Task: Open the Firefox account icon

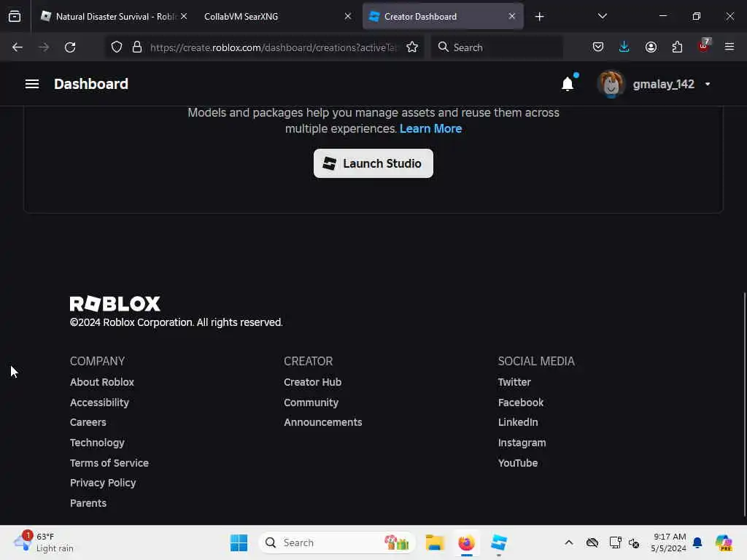Action: 651,47
